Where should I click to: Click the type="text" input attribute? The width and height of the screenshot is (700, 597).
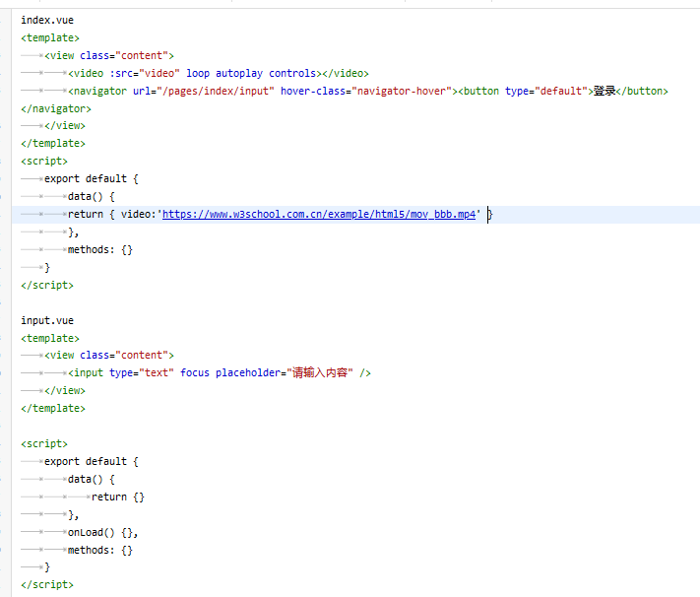pos(141,373)
